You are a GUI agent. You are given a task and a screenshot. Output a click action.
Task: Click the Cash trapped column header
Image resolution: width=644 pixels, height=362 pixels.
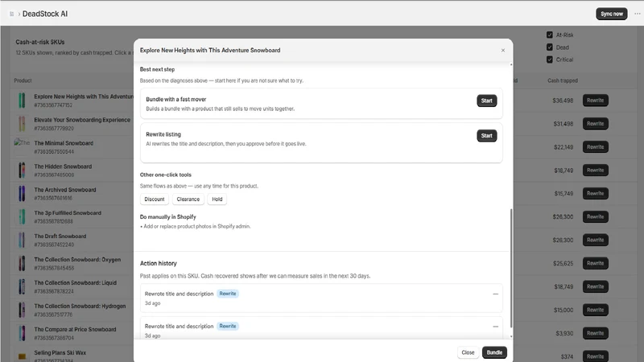click(x=562, y=80)
